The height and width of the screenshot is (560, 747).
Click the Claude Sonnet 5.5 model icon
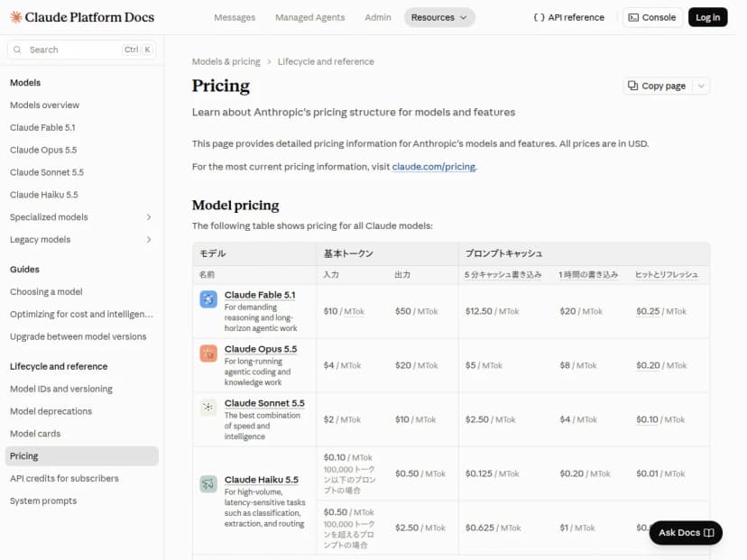208,407
